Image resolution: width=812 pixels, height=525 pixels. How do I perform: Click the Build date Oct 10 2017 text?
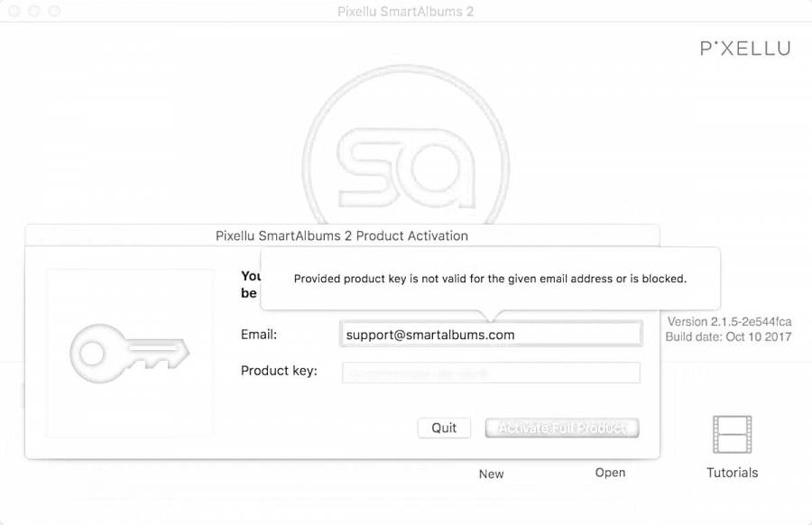728,337
